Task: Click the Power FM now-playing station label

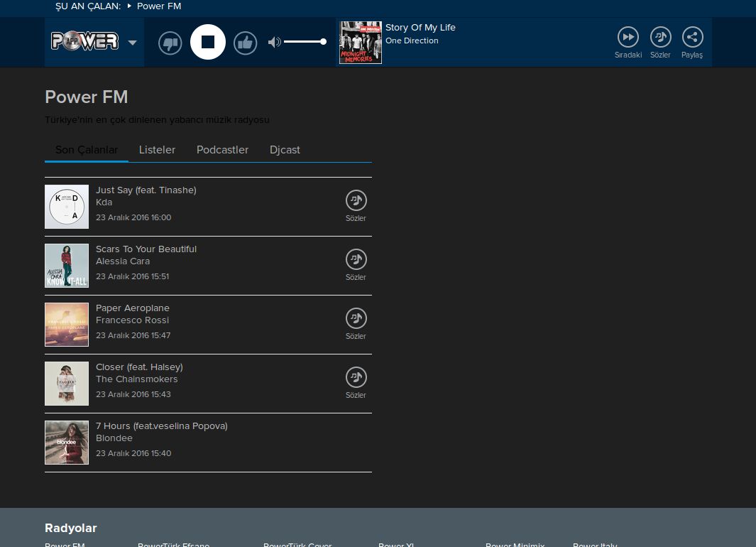Action: 159,6
